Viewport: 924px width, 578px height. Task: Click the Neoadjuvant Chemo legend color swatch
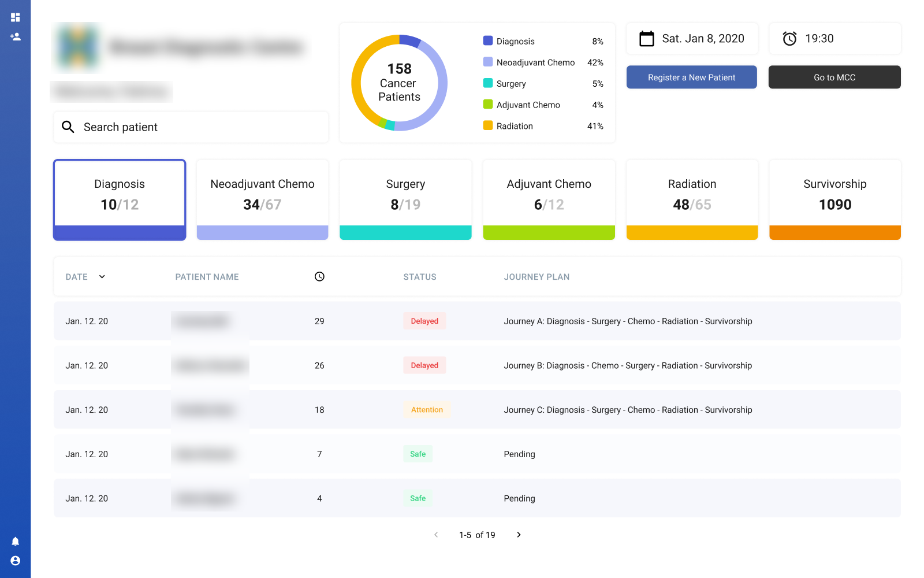coord(488,62)
